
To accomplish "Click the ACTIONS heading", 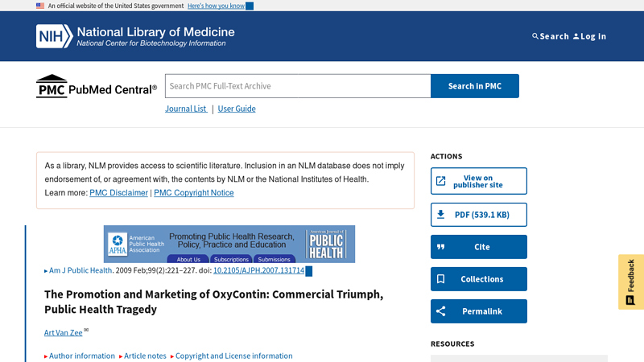I will [447, 156].
